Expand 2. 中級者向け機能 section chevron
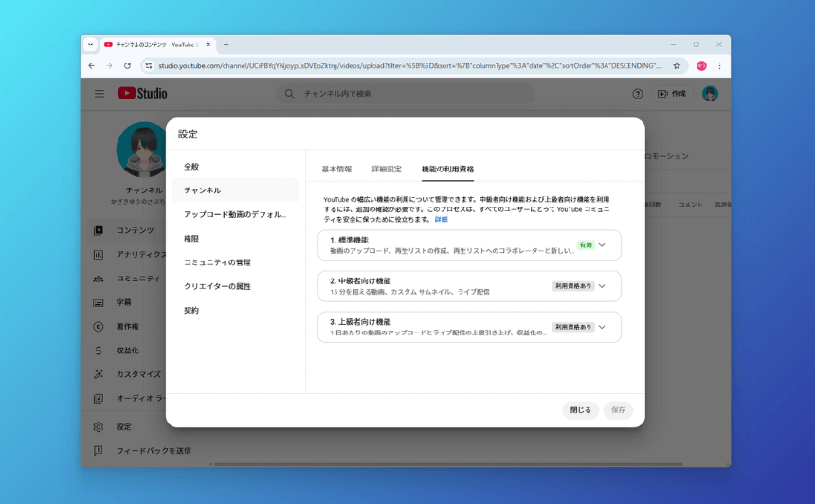The height and width of the screenshot is (504, 815). pyautogui.click(x=602, y=286)
